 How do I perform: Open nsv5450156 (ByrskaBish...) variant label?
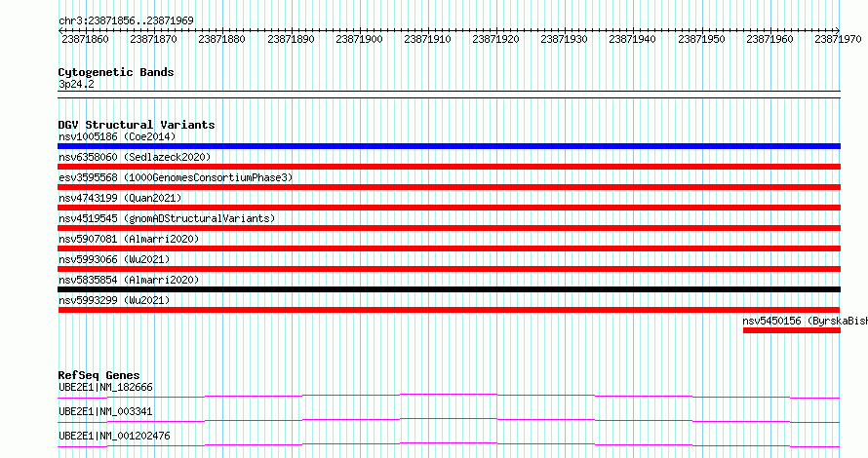(x=805, y=321)
